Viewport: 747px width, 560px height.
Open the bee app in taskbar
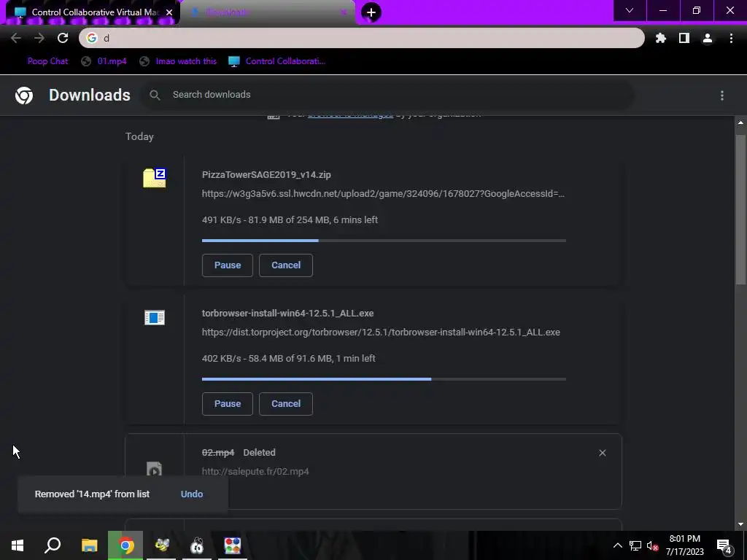161,545
